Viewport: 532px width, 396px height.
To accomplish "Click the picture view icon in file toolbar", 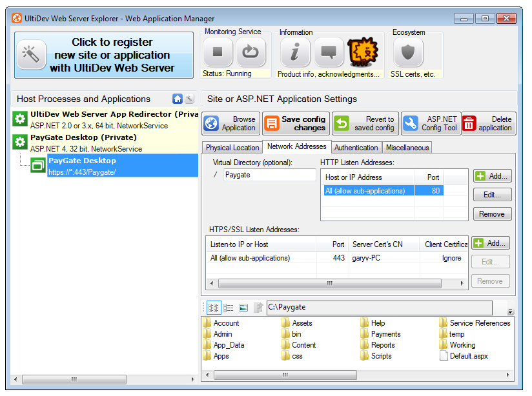I will click(x=243, y=308).
